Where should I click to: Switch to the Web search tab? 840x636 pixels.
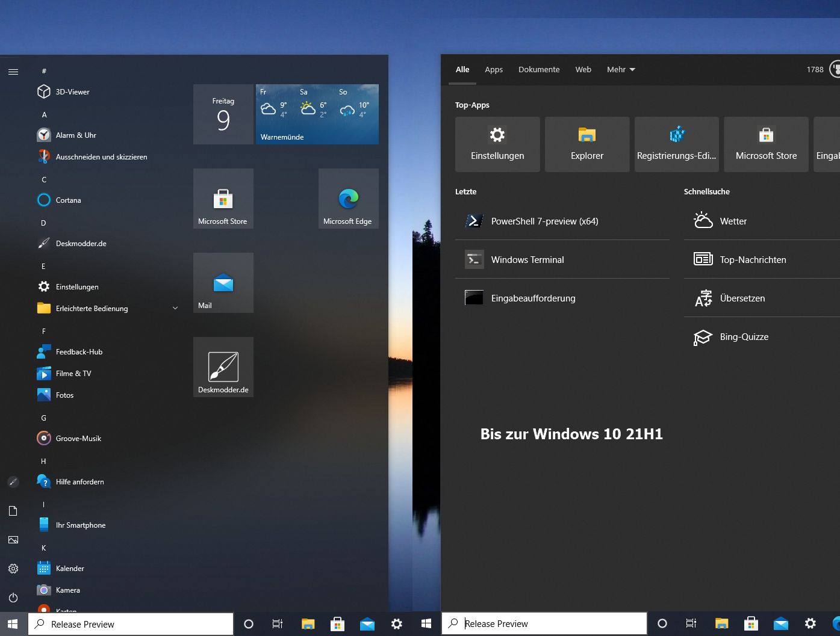583,69
